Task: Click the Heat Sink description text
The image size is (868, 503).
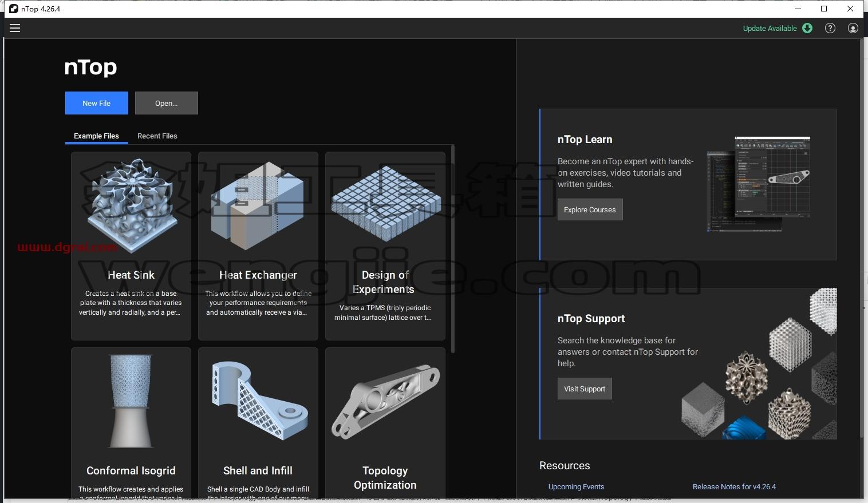Action: (131, 303)
